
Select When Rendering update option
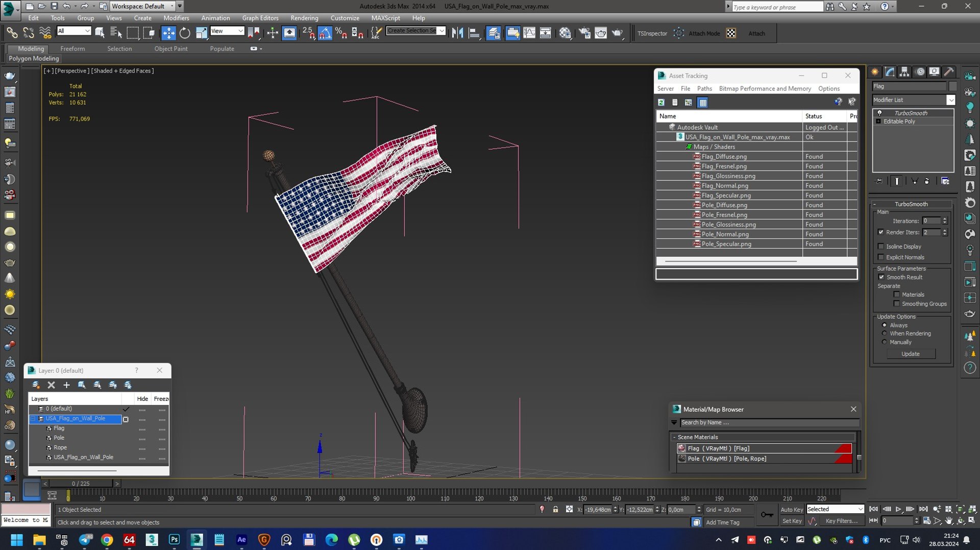point(885,333)
